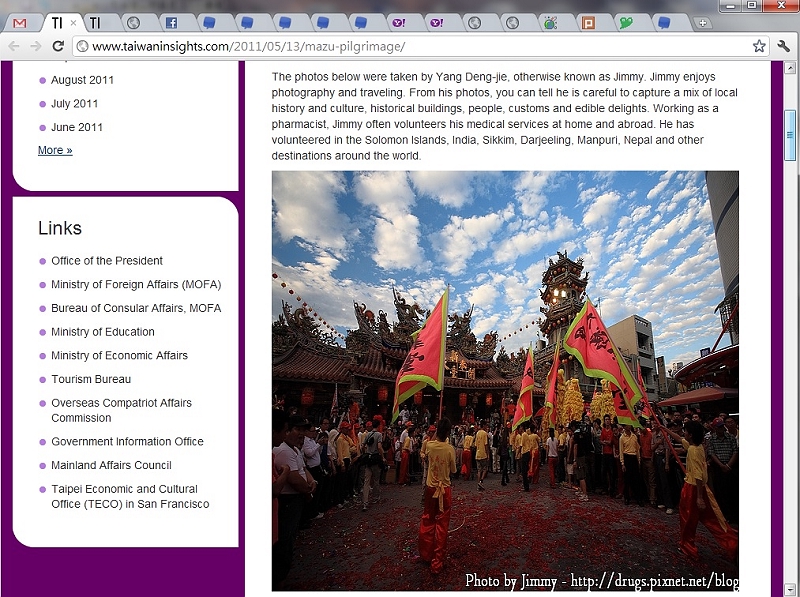Open the orange Pixnet tab
The image size is (800, 597).
(x=588, y=23)
